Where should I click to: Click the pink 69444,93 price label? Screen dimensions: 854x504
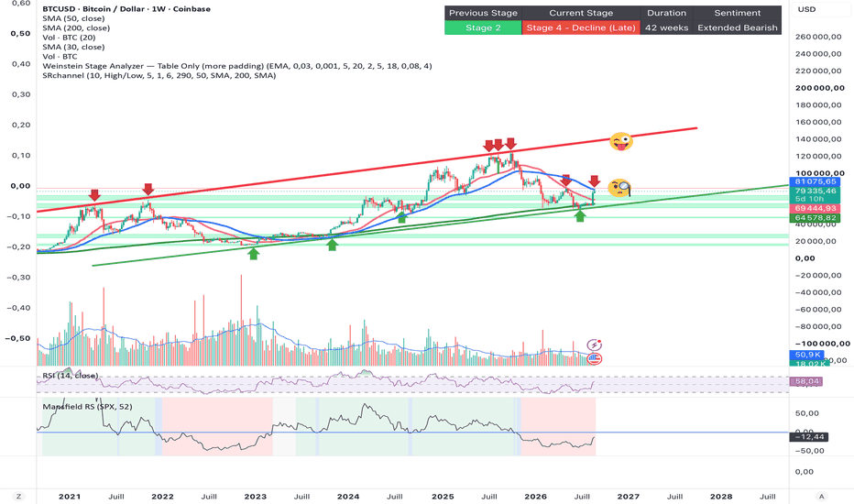tap(815, 209)
